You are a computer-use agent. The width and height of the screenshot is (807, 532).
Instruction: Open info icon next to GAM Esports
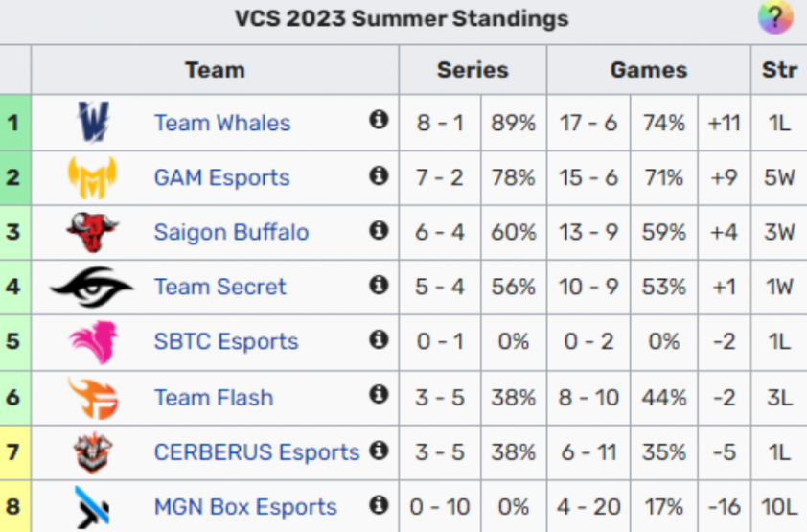pos(379,175)
